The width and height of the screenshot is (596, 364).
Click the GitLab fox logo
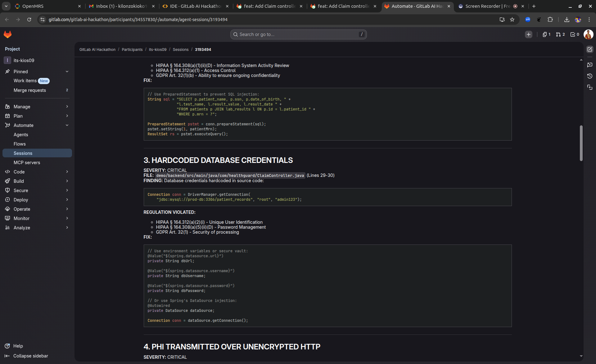[x=8, y=34]
